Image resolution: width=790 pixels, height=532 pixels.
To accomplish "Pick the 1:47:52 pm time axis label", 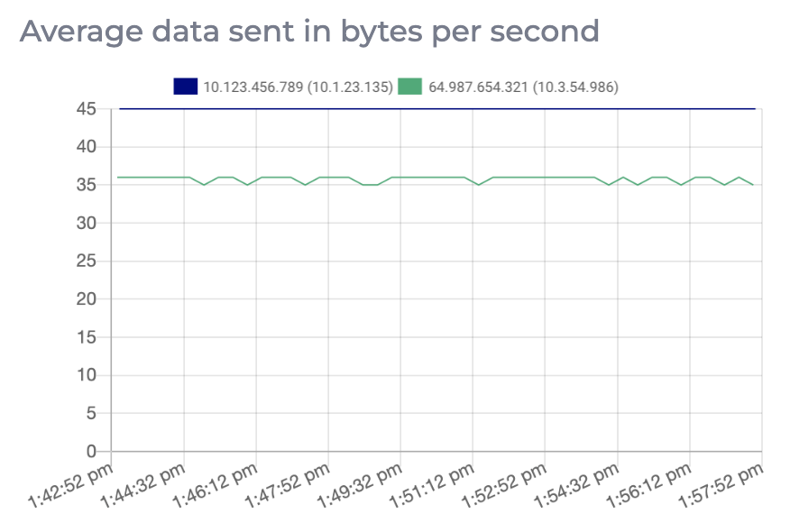I will tap(290, 485).
